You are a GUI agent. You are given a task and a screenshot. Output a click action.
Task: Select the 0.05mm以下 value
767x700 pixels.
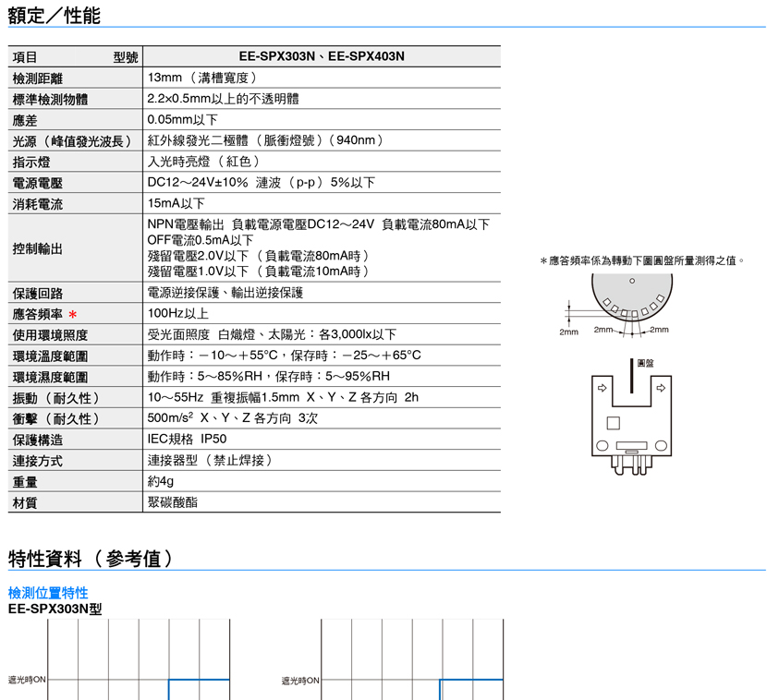(182, 120)
